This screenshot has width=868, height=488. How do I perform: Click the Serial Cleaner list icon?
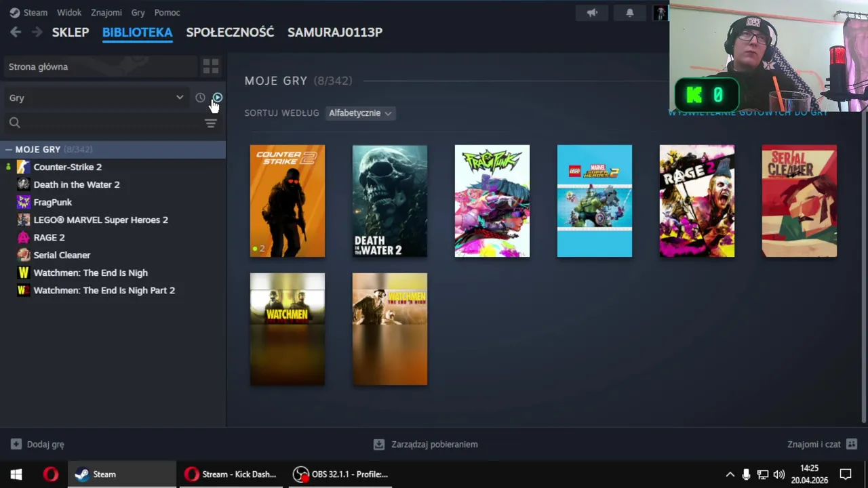click(x=24, y=255)
